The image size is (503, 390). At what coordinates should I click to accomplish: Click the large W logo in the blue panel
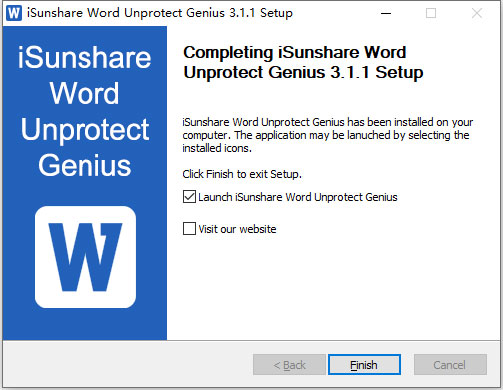point(85,257)
